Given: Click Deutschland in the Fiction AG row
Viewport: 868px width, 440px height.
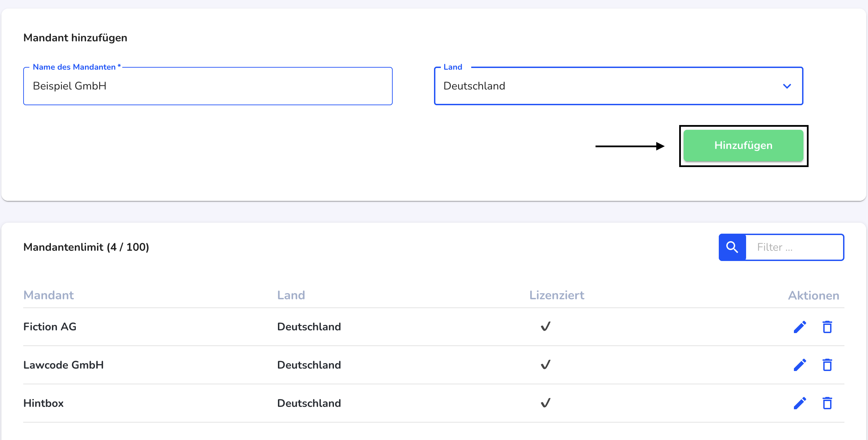Looking at the screenshot, I should click(309, 327).
